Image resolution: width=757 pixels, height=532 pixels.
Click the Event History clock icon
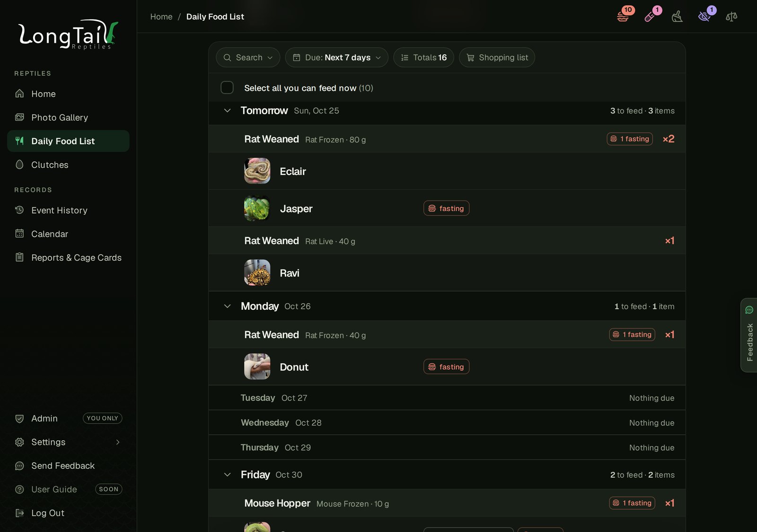19,210
